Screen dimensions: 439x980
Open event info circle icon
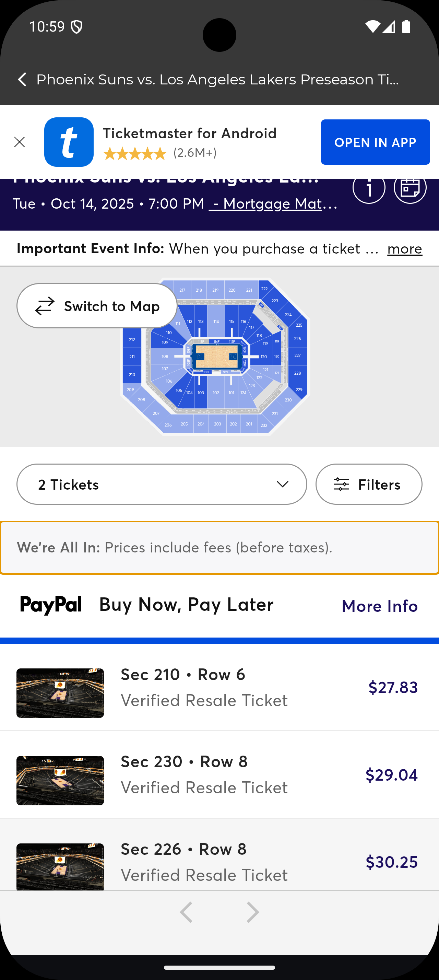pyautogui.click(x=368, y=188)
